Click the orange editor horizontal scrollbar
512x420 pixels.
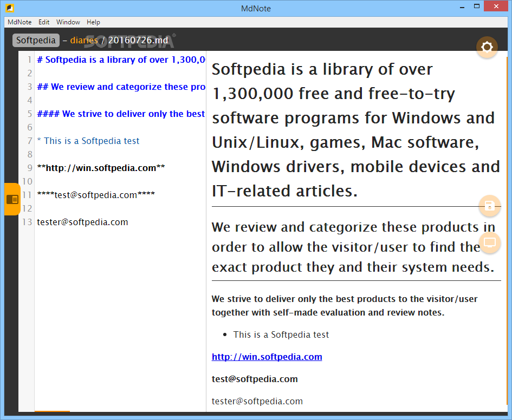click(x=52, y=411)
